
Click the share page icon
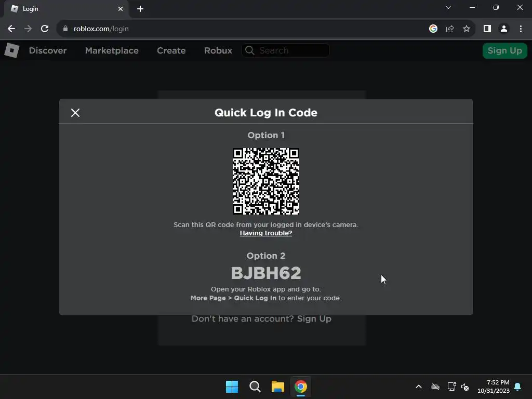tap(450, 29)
